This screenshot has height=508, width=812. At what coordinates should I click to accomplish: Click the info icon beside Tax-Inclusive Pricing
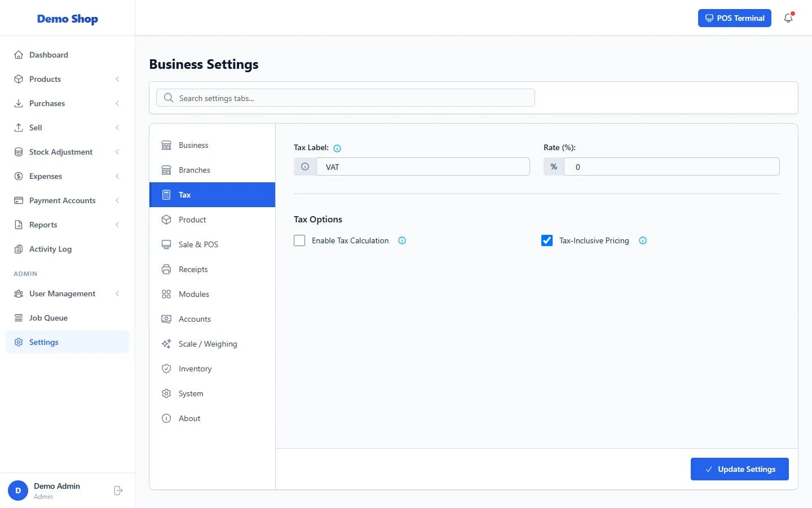click(643, 240)
